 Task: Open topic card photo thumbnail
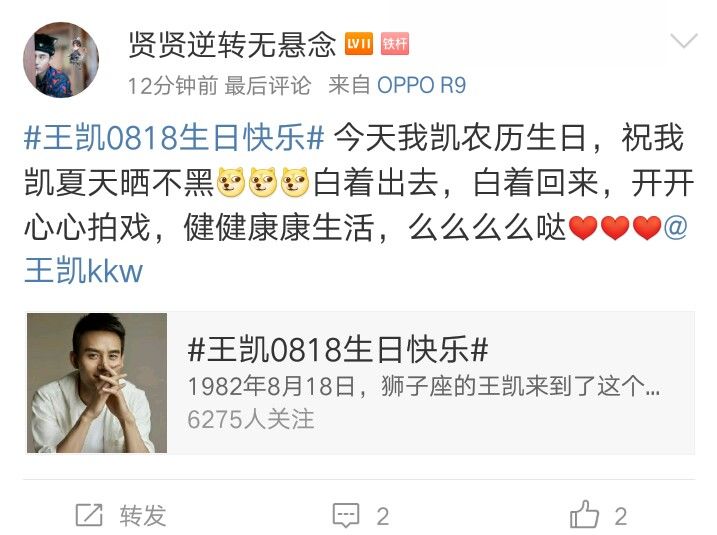tap(97, 383)
